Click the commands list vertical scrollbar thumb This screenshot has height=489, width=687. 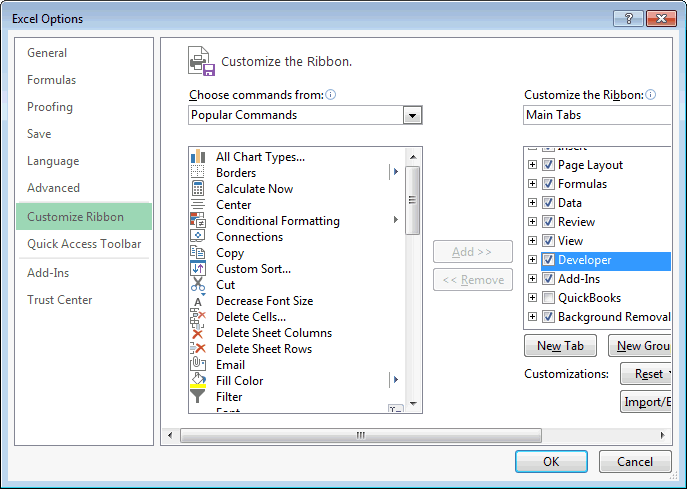[412, 201]
